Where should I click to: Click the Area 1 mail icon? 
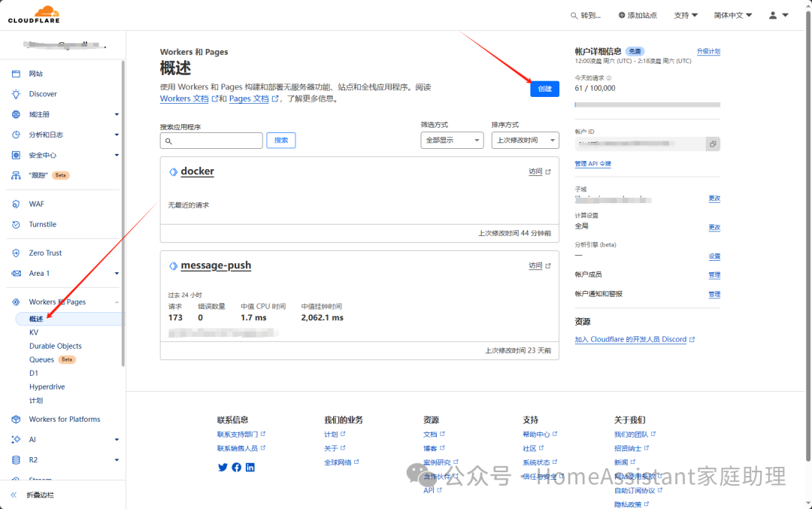(16, 274)
